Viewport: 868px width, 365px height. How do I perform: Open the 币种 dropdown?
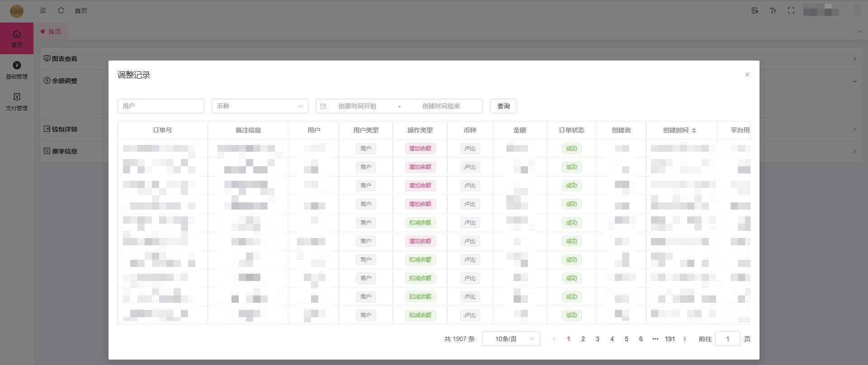point(259,106)
